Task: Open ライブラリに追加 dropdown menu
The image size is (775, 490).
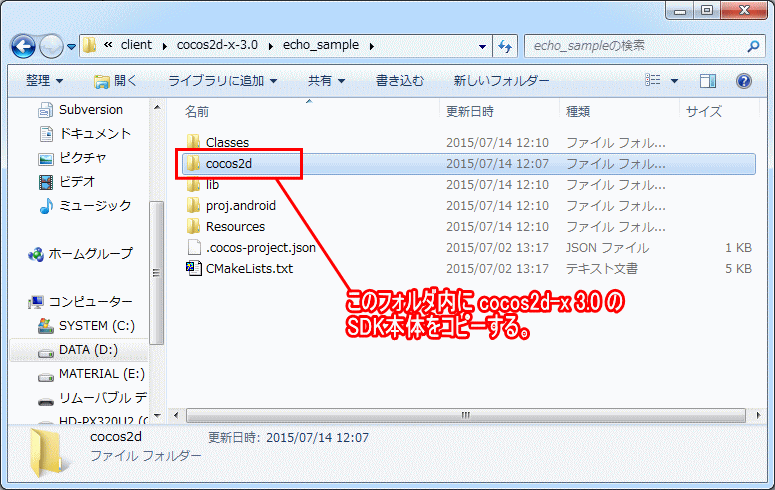Action: tap(222, 81)
